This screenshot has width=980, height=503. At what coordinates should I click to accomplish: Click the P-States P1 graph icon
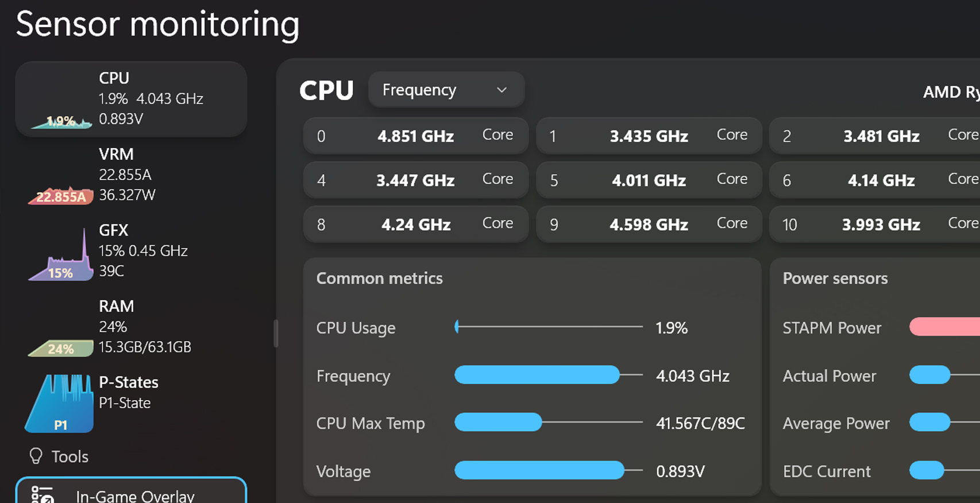[x=60, y=404]
